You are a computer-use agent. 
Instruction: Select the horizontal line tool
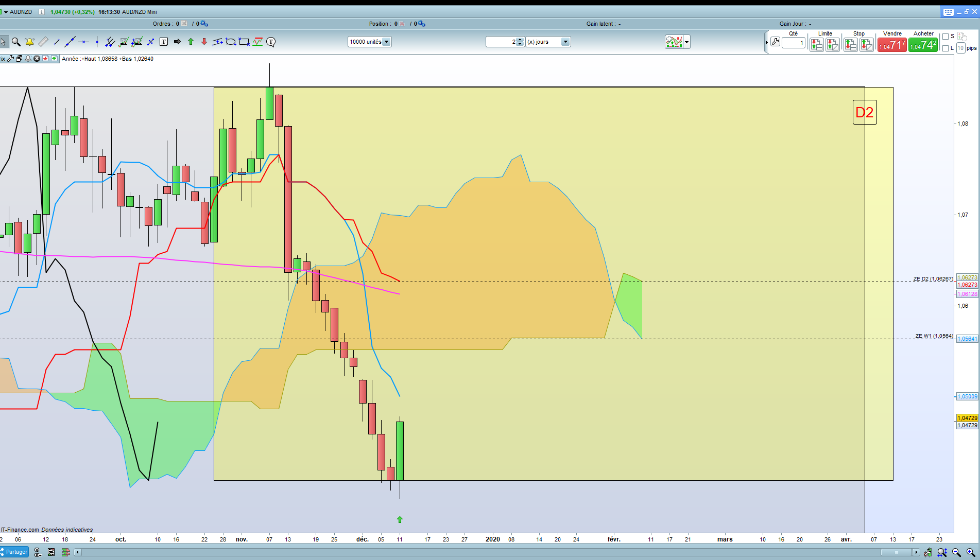[x=83, y=42]
